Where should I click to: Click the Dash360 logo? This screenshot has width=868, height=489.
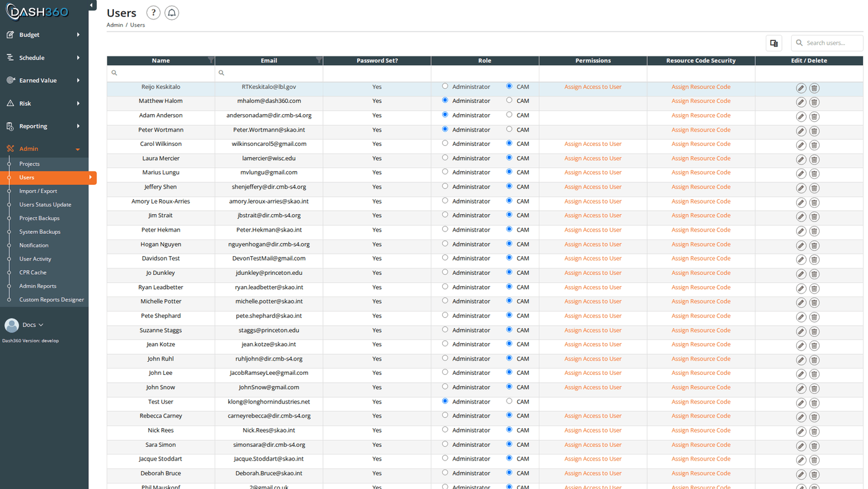[x=38, y=12]
